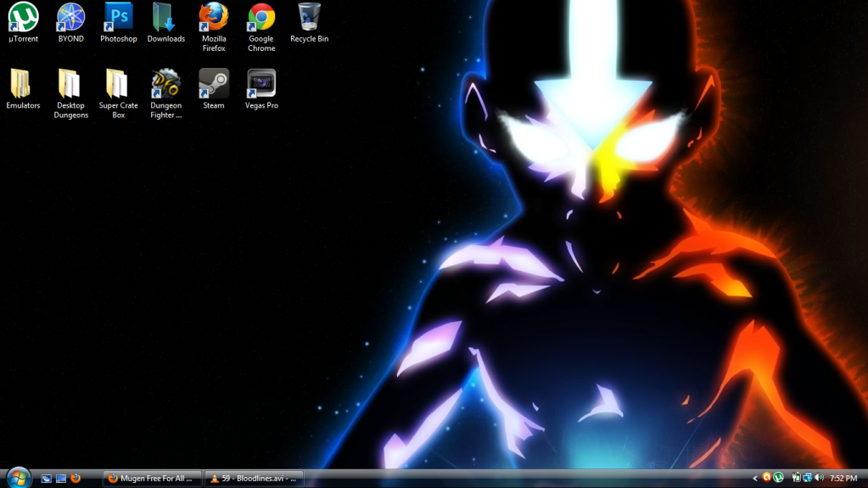Select the Desktop Dungeons folder icon
This screenshot has height=488, width=868.
(71, 93)
